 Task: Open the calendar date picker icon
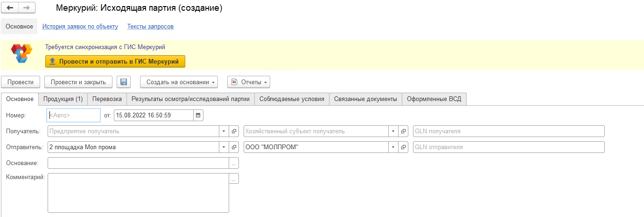pyautogui.click(x=198, y=115)
